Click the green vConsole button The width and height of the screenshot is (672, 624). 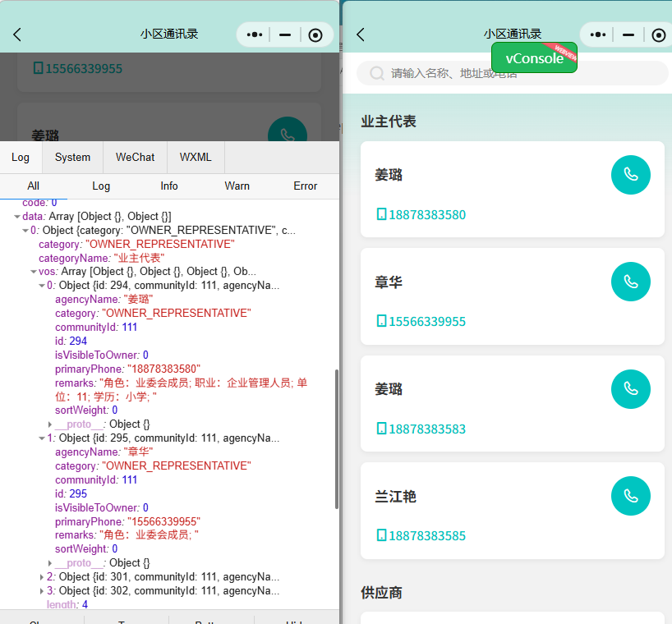tap(534, 58)
